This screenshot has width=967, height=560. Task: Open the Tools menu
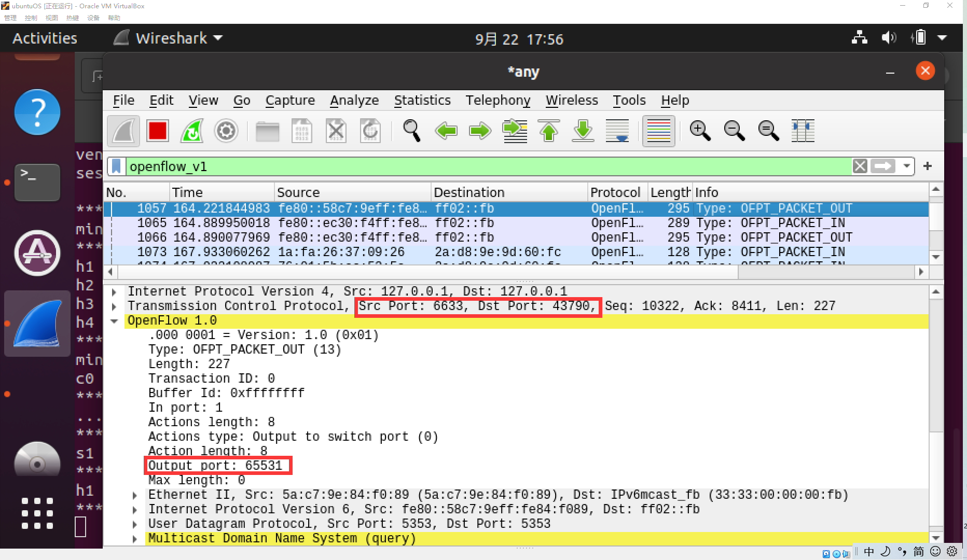pyautogui.click(x=629, y=100)
